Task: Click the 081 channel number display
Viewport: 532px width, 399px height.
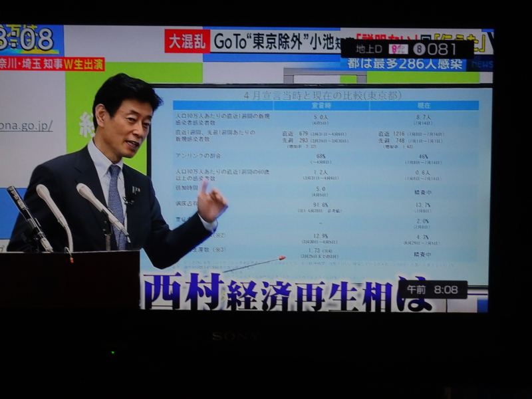Action: tap(442, 49)
